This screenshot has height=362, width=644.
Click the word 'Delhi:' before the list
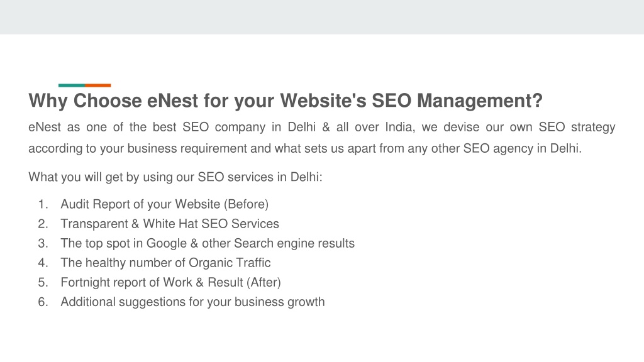pyautogui.click(x=306, y=177)
